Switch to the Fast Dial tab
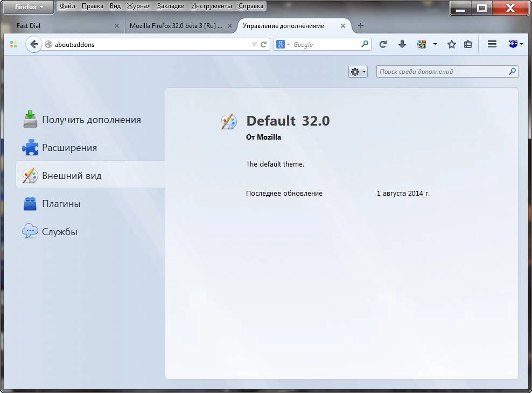 coord(65,26)
